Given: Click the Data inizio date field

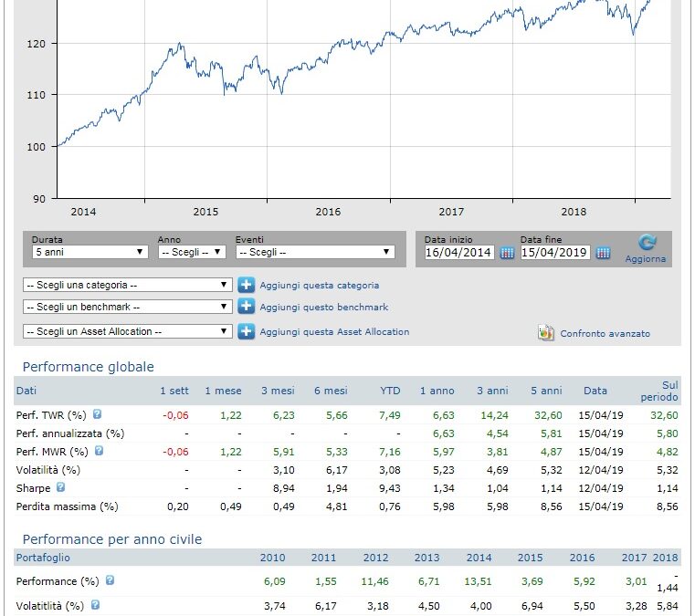Looking at the screenshot, I should tap(459, 254).
